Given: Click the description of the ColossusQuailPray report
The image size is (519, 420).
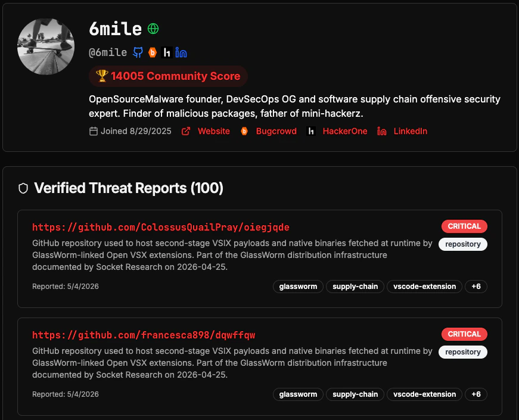Looking at the screenshot, I should [232, 255].
